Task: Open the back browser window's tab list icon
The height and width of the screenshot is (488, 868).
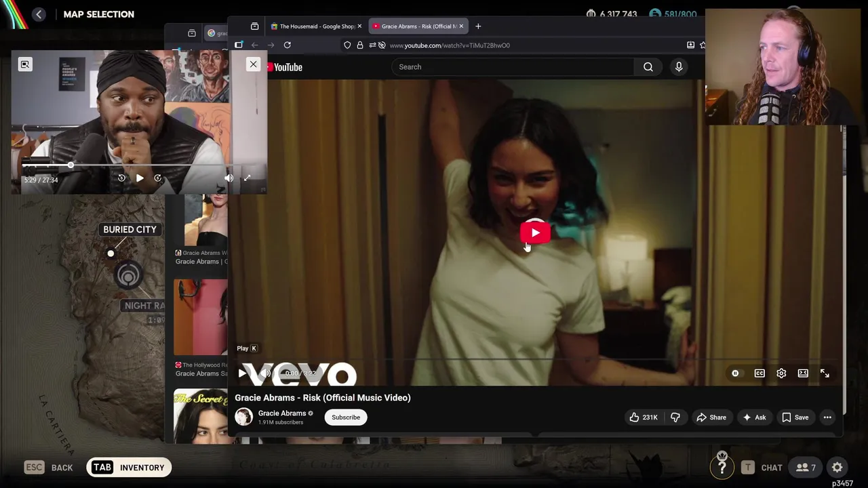Action: point(192,33)
